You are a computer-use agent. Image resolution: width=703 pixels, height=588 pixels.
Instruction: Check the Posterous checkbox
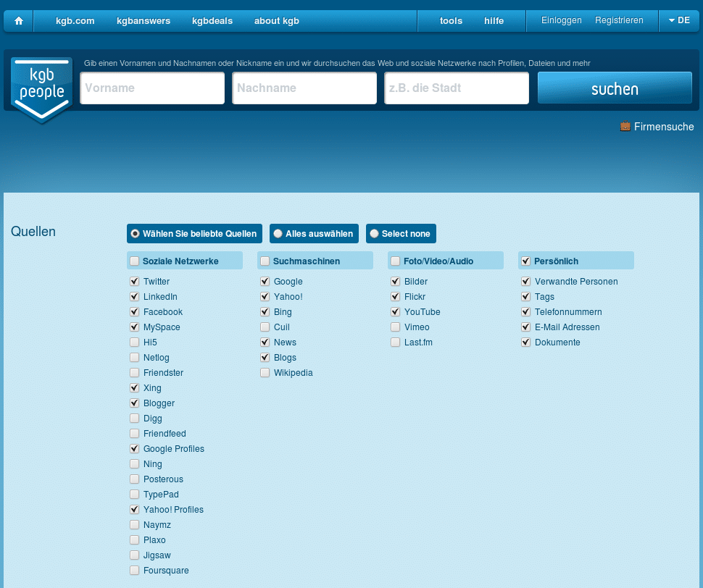pos(135,479)
